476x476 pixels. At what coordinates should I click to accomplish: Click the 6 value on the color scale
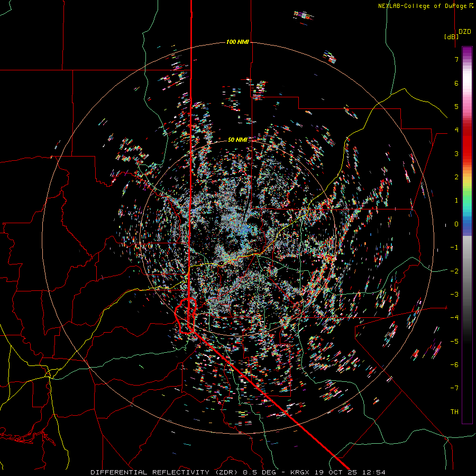456,83
